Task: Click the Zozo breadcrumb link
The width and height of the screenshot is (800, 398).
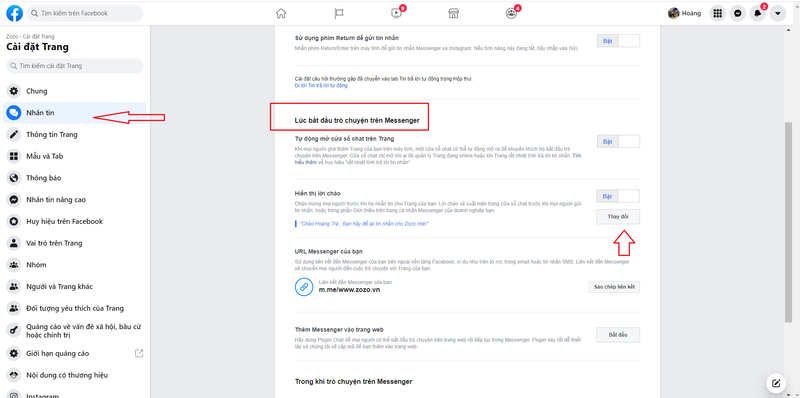Action: pyautogui.click(x=12, y=37)
